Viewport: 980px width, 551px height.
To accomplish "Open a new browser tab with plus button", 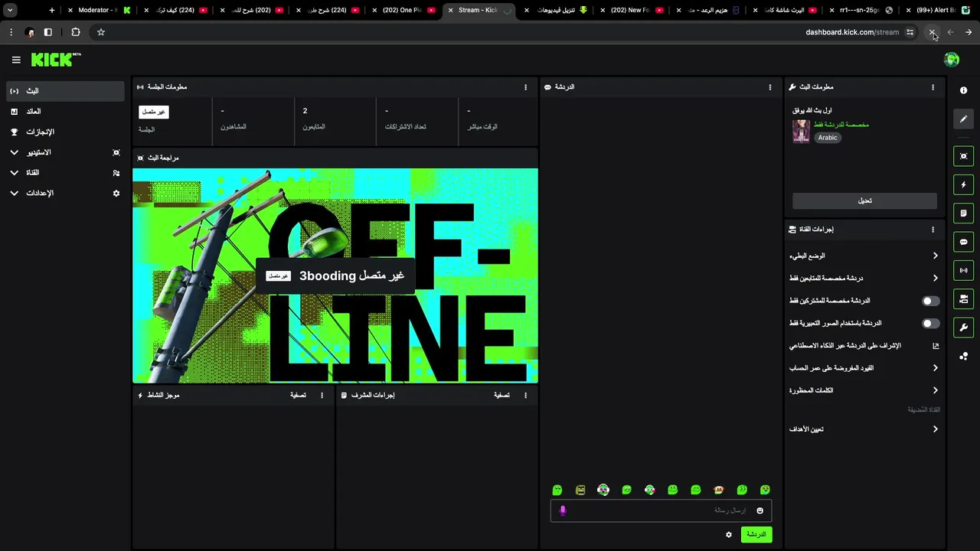I will point(51,10).
